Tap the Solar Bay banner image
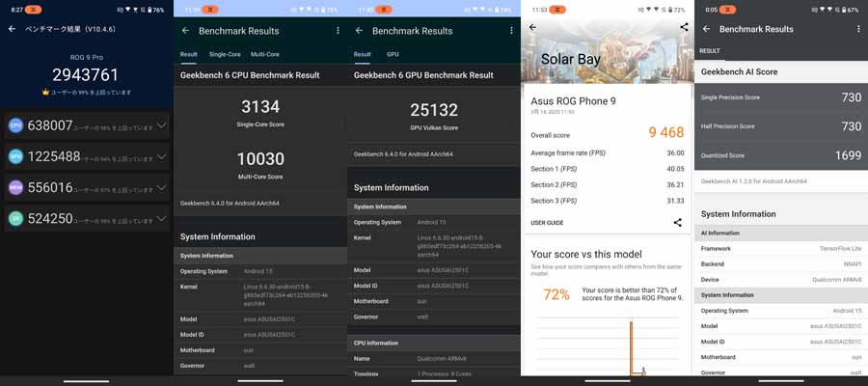Viewport: 868px width, 386px height. [x=608, y=51]
